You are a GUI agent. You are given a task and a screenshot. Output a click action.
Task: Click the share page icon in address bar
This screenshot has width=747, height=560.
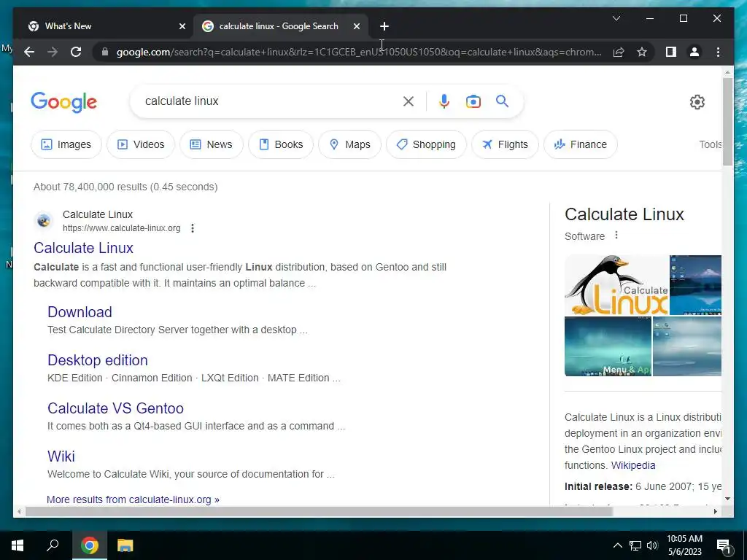[x=619, y=52]
